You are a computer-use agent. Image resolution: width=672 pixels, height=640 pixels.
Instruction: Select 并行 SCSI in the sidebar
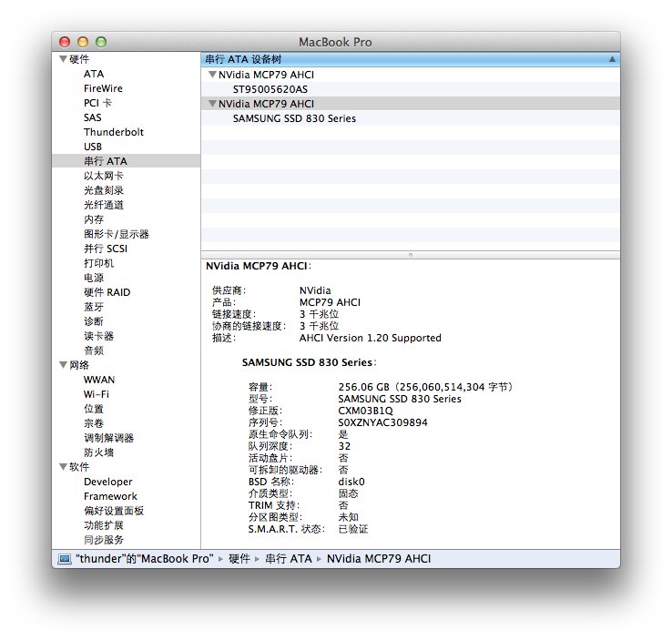click(x=106, y=249)
